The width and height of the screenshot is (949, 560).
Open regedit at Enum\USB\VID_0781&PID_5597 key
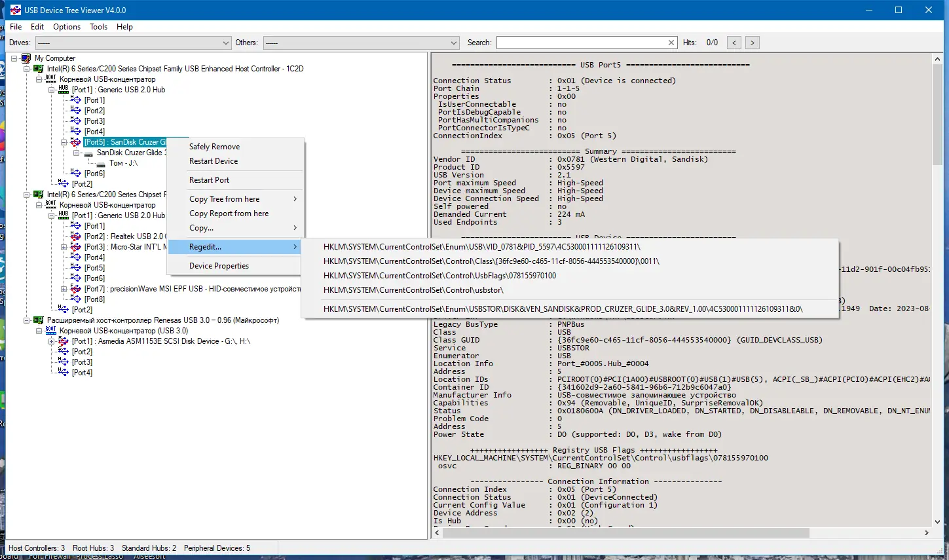tap(570, 247)
